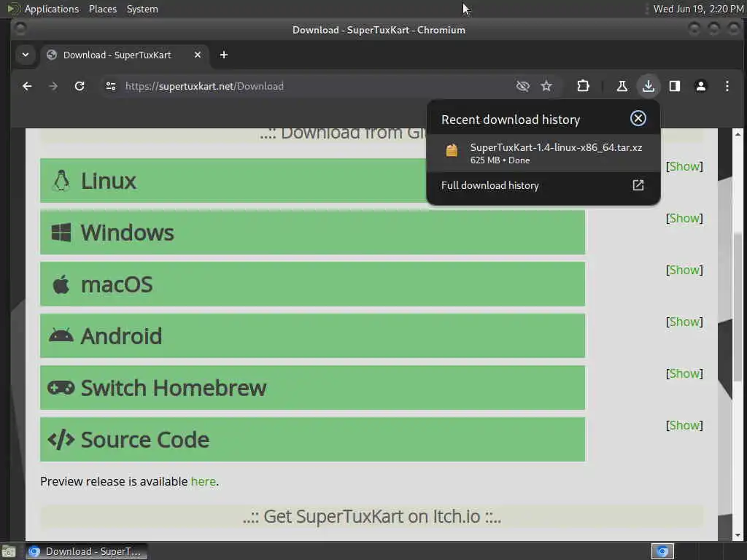The image size is (747, 560).
Task: Click the external link icon beside Full download history
Action: tap(638, 185)
